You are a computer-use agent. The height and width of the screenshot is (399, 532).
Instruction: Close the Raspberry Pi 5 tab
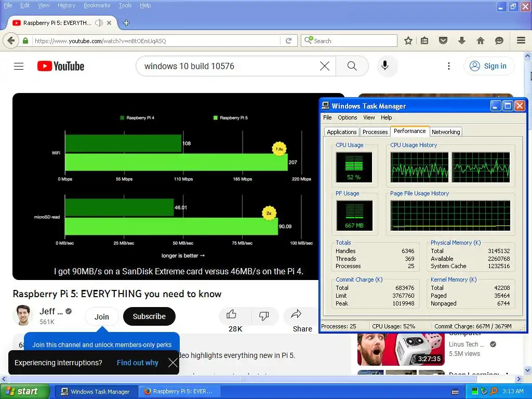pos(109,23)
